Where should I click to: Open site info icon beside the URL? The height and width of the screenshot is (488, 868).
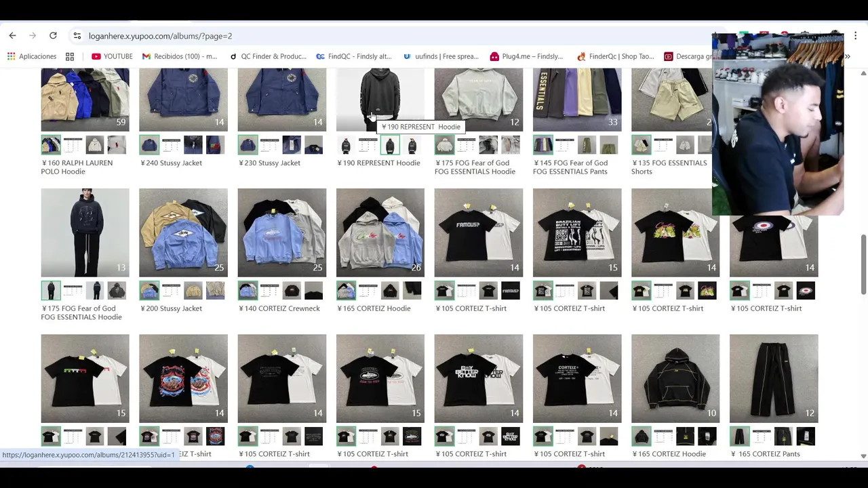coord(77,36)
